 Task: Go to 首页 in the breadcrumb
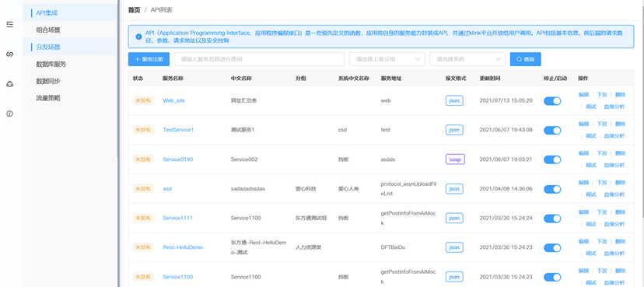point(134,10)
